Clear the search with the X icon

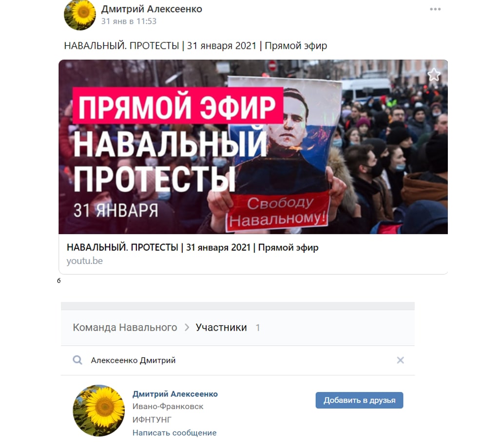(x=400, y=360)
